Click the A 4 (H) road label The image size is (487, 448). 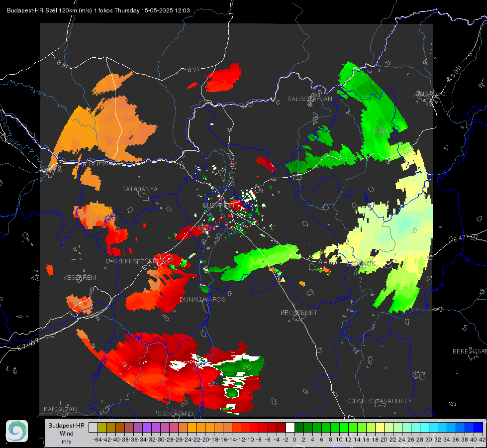pos(328,262)
